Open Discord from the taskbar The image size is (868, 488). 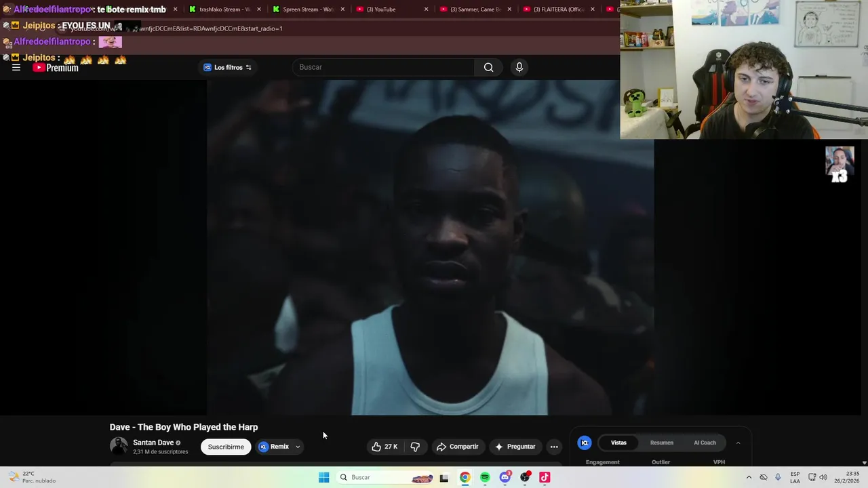click(x=505, y=478)
